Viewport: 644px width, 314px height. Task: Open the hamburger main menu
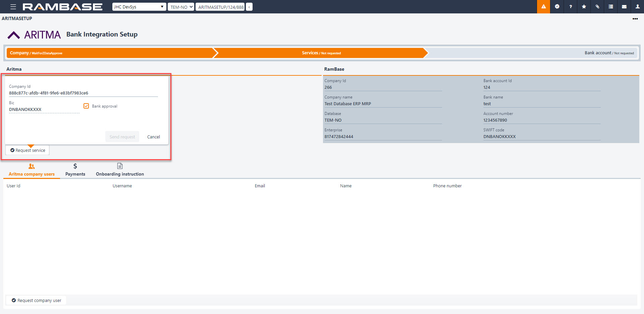[13, 7]
